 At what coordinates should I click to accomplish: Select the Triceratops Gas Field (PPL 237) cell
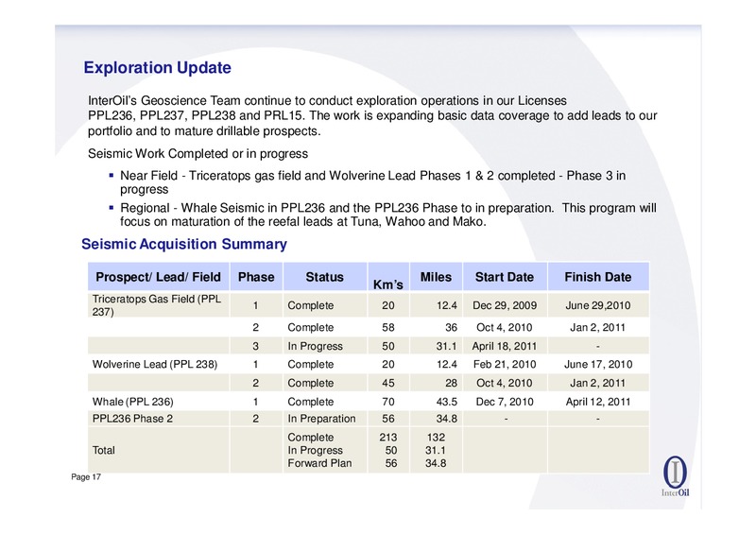[x=157, y=305]
